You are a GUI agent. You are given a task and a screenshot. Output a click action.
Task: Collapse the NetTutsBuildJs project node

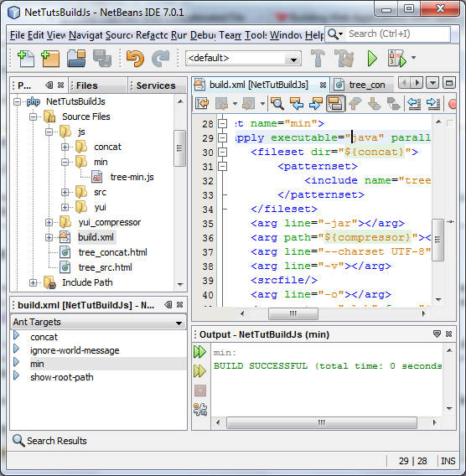(18, 101)
